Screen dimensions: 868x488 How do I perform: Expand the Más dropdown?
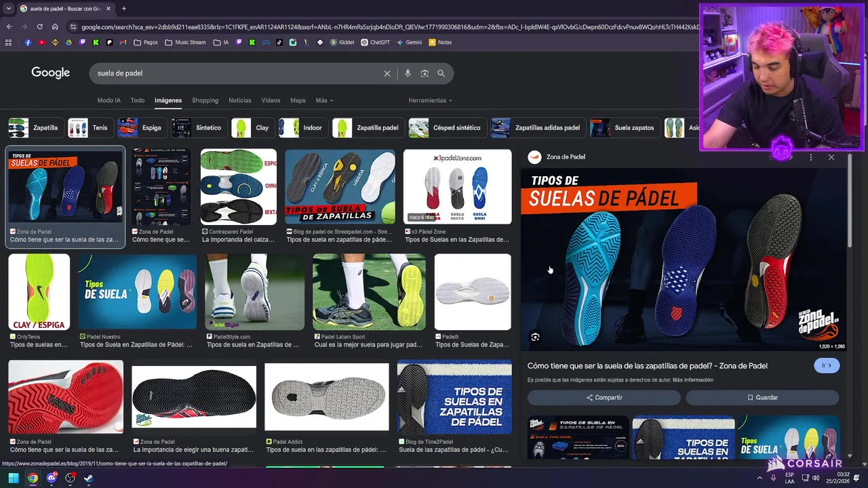pos(324,100)
